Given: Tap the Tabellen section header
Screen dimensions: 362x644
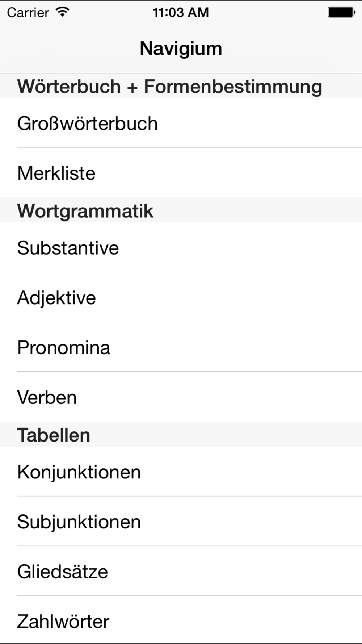Looking at the screenshot, I should click(181, 434).
